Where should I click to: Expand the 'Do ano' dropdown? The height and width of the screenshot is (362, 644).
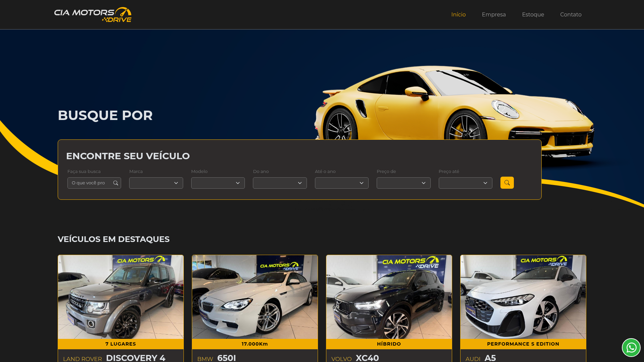(x=280, y=183)
